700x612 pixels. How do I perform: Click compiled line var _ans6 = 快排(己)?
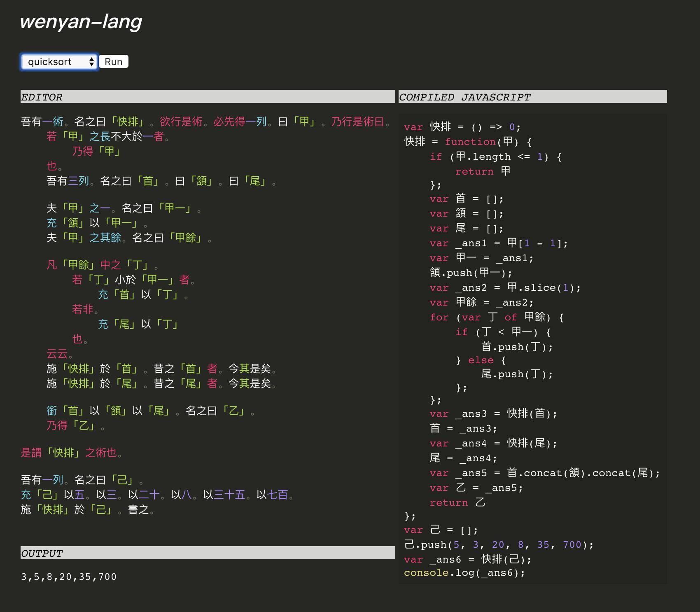(468, 560)
